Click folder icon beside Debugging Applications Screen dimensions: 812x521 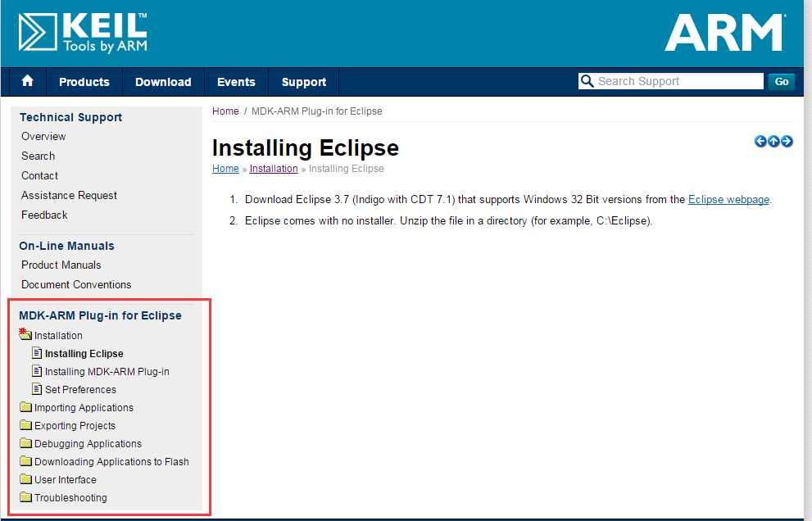26,443
